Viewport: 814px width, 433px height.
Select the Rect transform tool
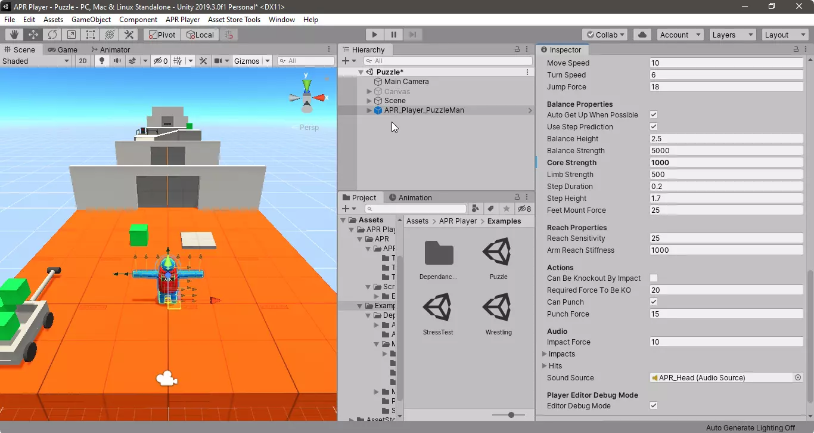tap(90, 35)
